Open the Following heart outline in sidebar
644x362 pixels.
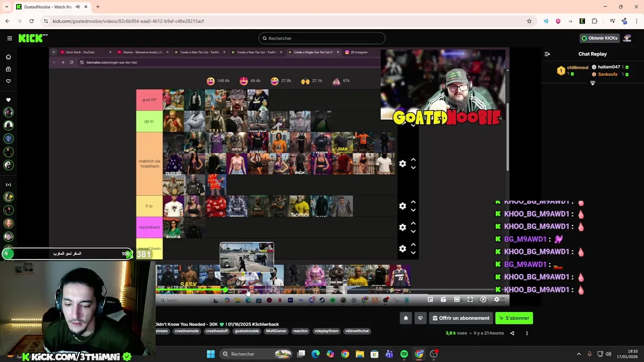pos(8,81)
